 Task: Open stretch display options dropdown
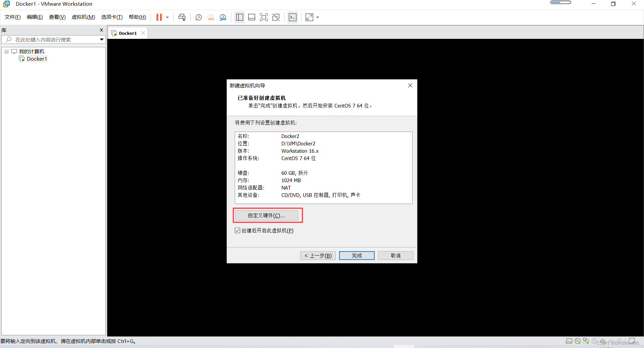click(318, 17)
